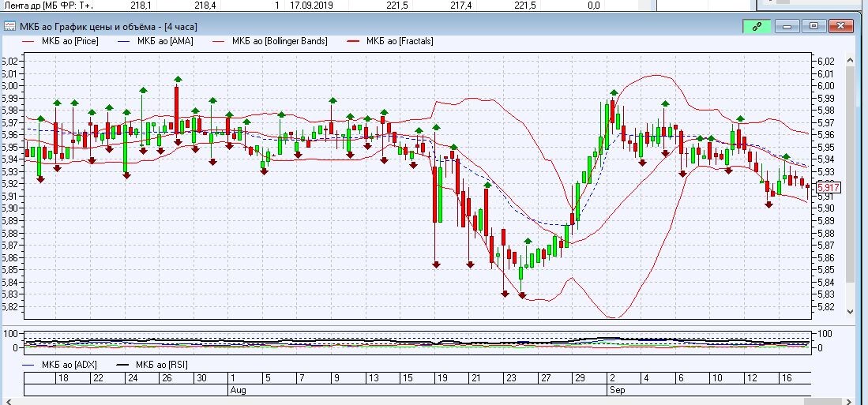The height and width of the screenshot is (405, 868).
Task: Select the МКБ ао [RSI] legend entry
Action: (153, 365)
